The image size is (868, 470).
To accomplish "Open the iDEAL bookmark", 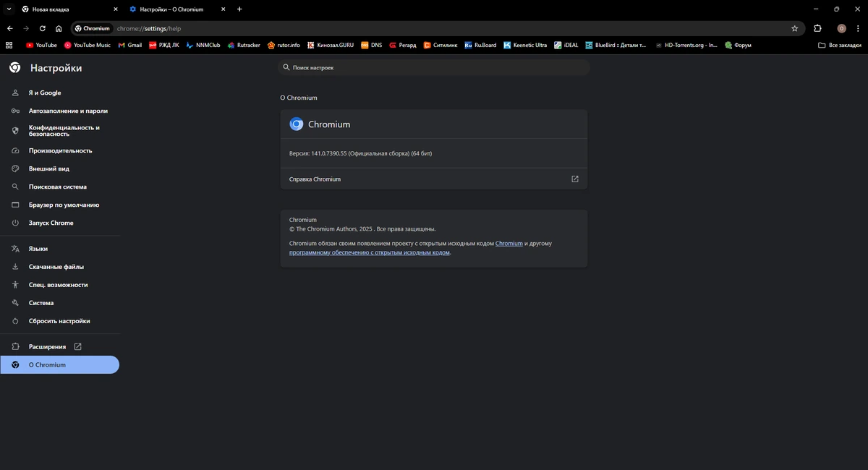I will pos(566,45).
